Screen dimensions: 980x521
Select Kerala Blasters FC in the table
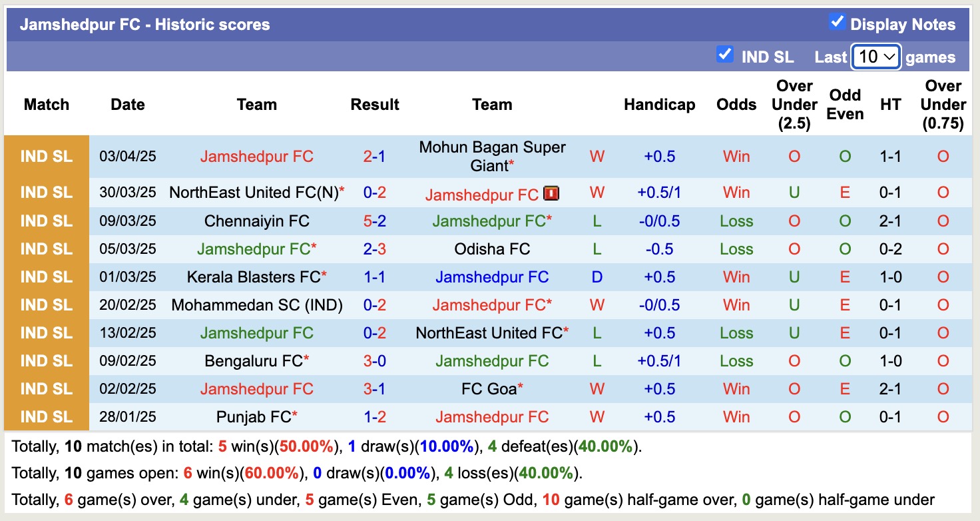point(253,277)
